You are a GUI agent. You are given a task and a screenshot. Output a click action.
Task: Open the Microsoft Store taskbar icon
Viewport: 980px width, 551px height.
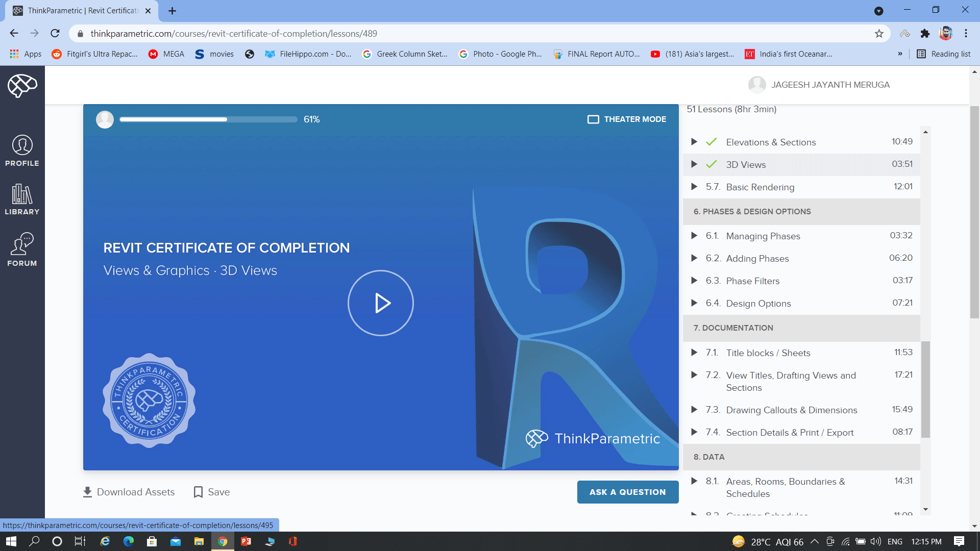[152, 541]
